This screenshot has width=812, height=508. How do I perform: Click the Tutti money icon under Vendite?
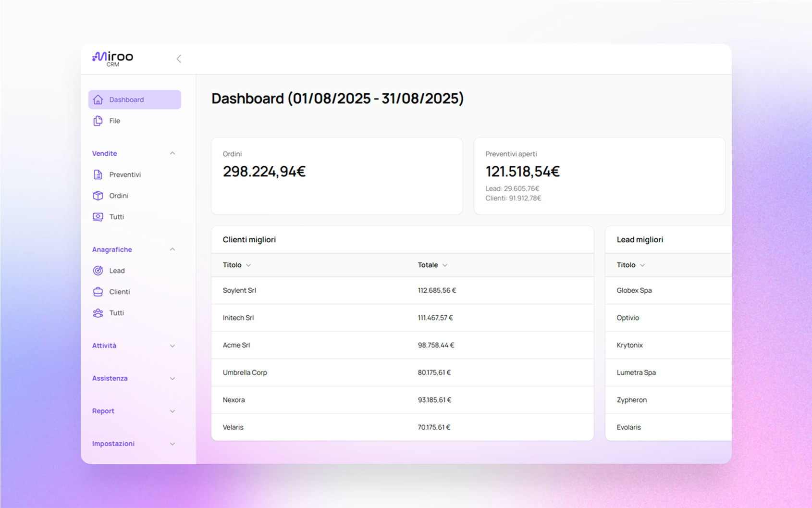pyautogui.click(x=98, y=217)
